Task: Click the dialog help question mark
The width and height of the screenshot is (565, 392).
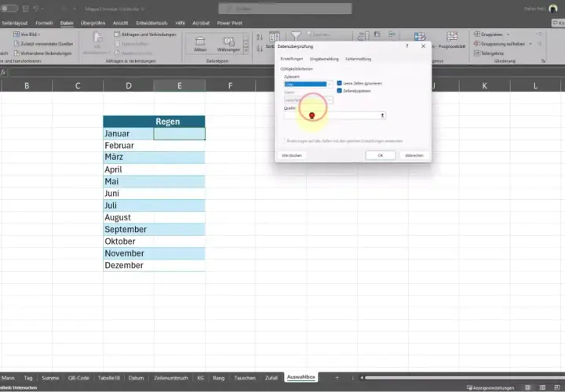Action: (407, 46)
